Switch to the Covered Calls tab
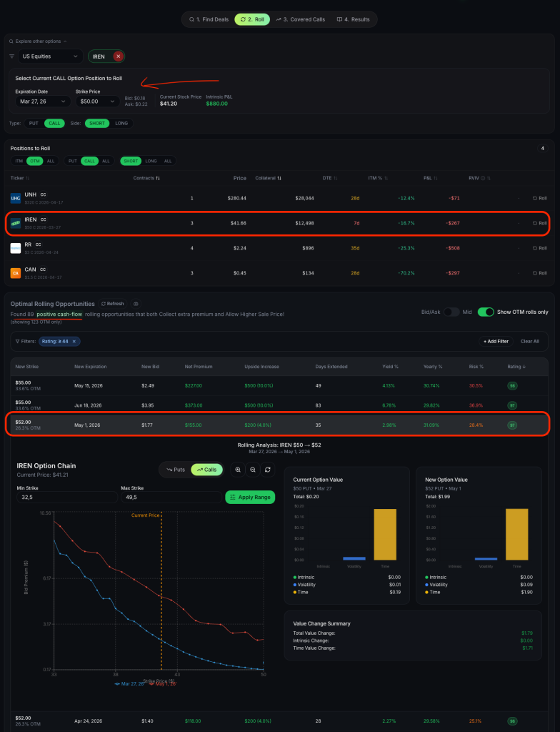The height and width of the screenshot is (732, 560). click(301, 19)
